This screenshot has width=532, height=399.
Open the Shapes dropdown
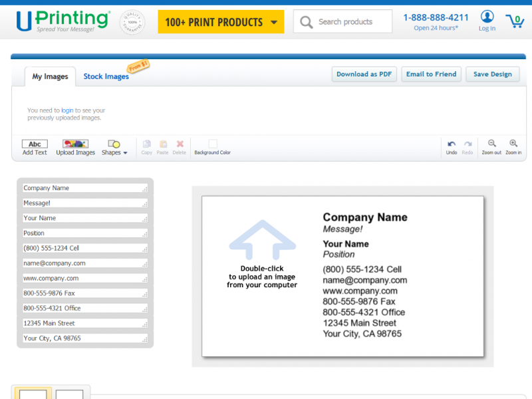pyautogui.click(x=114, y=148)
